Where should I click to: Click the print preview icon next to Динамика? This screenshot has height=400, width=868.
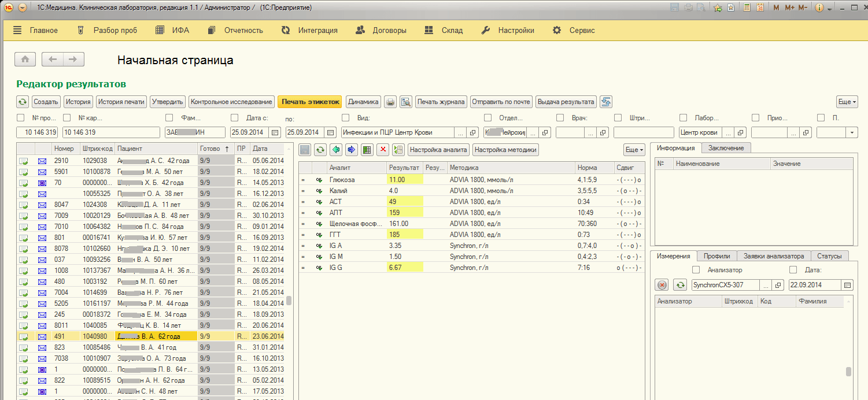point(405,102)
